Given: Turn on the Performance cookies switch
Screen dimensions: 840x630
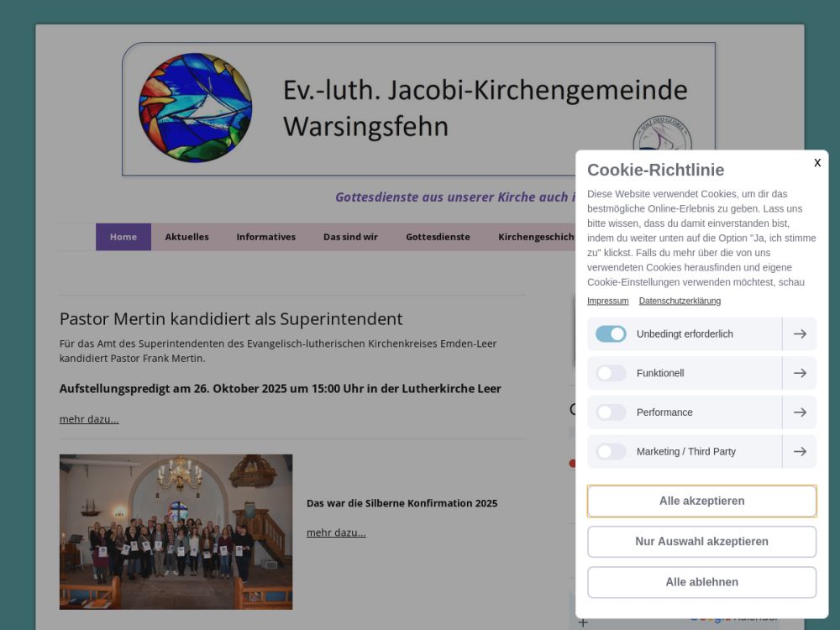Looking at the screenshot, I should (x=611, y=412).
